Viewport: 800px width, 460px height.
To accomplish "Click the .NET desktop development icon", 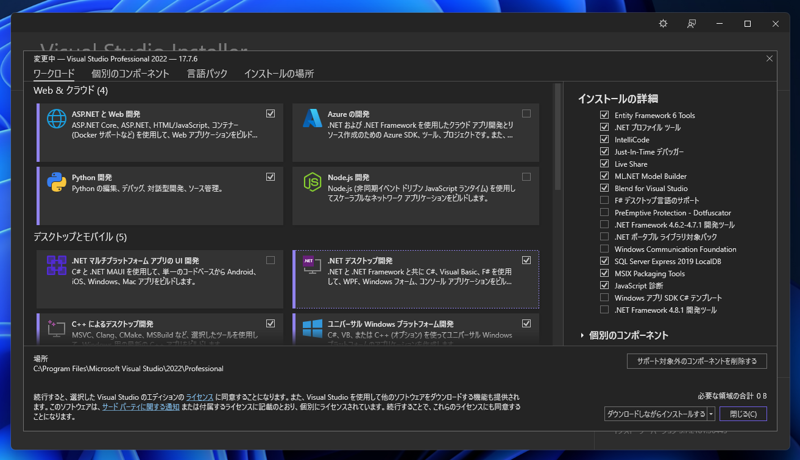I will (310, 265).
